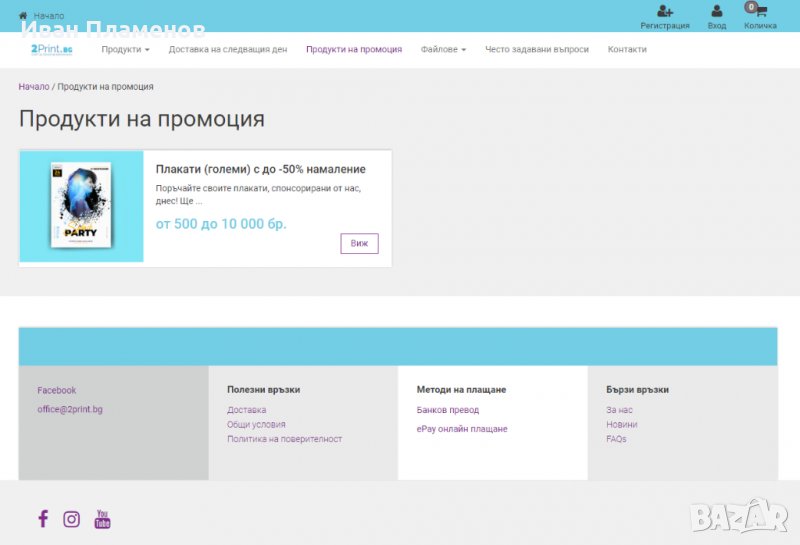This screenshot has width=800, height=545.
Task: Click the ePay онлайн плащане link
Action: point(462,429)
